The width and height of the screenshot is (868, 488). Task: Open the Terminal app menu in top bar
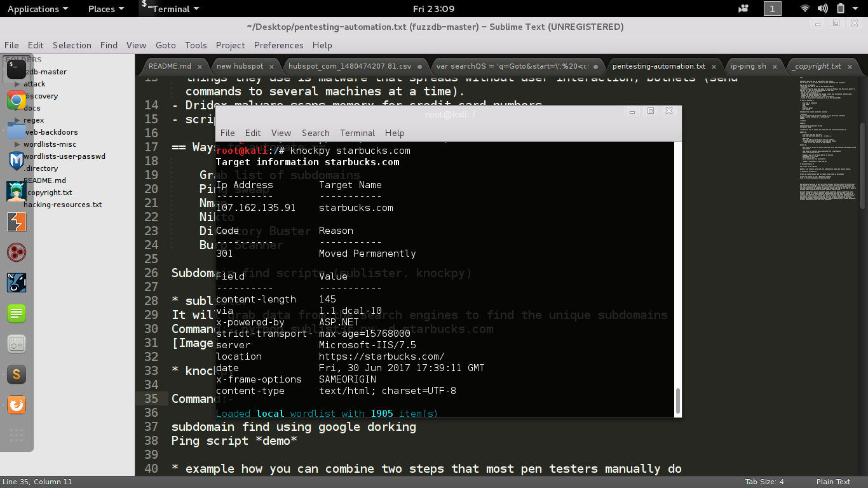pos(170,9)
